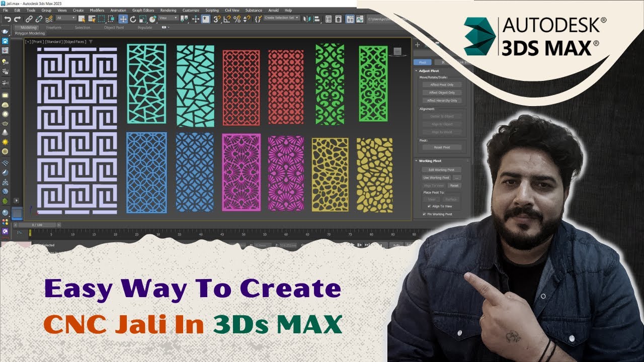Click Edit Working Pivot button

441,170
